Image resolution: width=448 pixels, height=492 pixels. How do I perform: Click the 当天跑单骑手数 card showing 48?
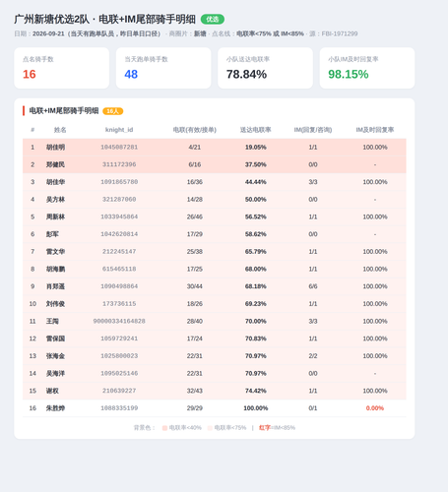pyautogui.click(x=163, y=68)
